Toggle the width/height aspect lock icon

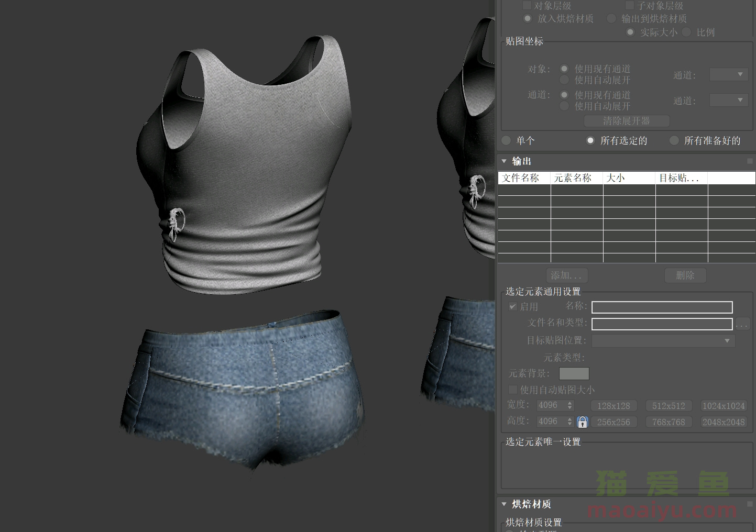point(582,422)
